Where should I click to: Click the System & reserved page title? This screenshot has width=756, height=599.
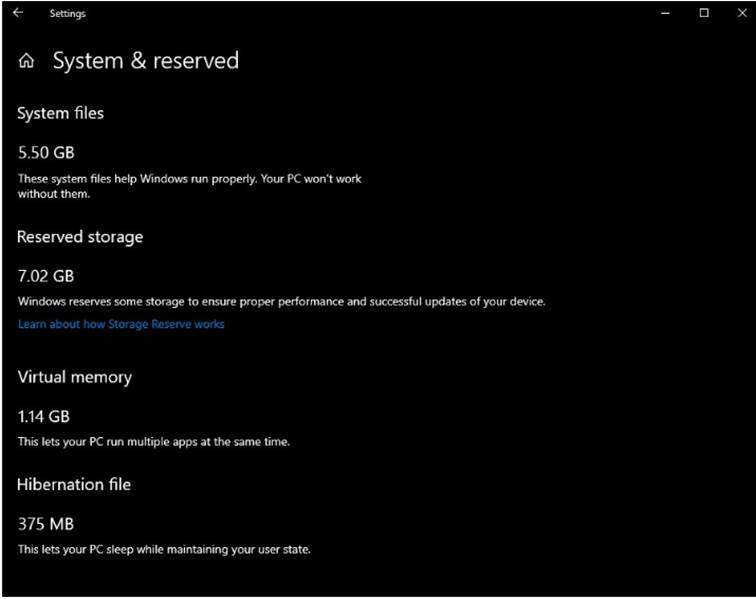(x=146, y=61)
